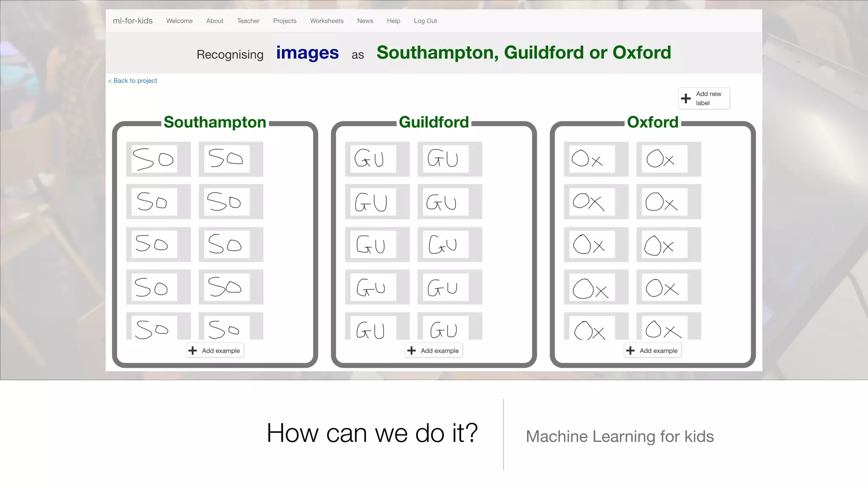Screen dimensions: 868x488
Task: Select Southampton 'So' drawing, top row right
Action: pyautogui.click(x=231, y=159)
